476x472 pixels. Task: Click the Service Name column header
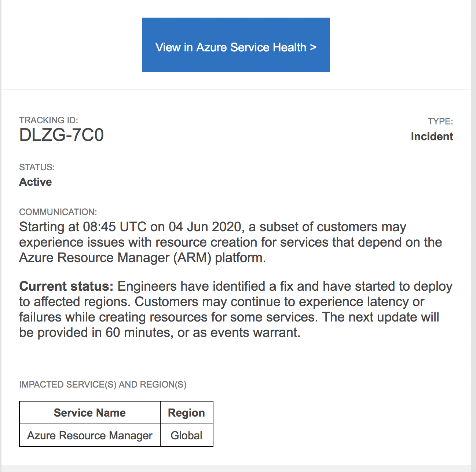[90, 413]
